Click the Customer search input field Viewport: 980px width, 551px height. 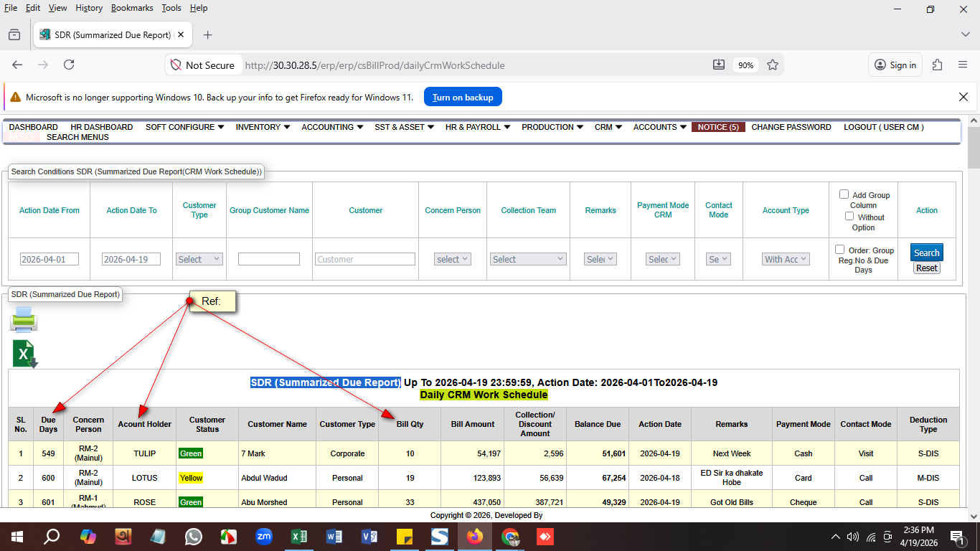365,259
